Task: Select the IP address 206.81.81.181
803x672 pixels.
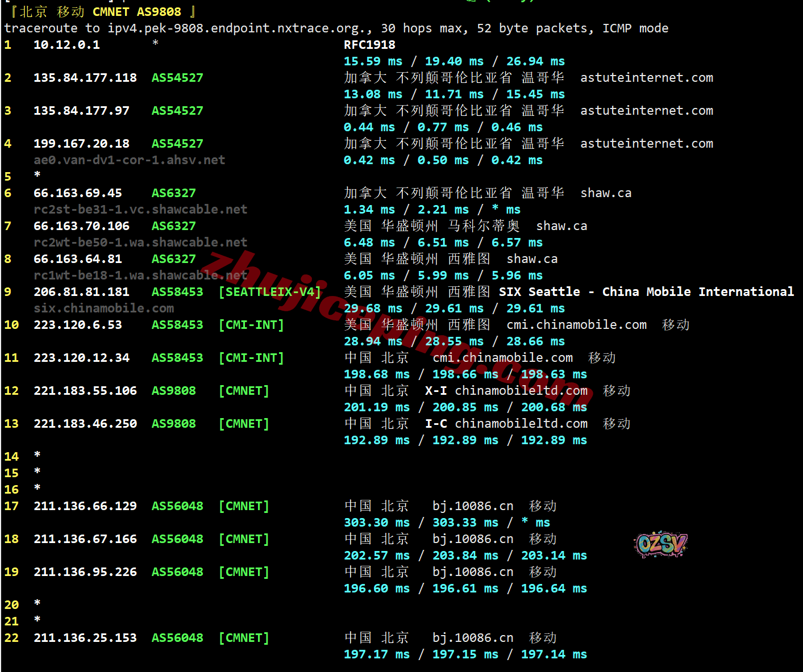Action: pyautogui.click(x=81, y=292)
